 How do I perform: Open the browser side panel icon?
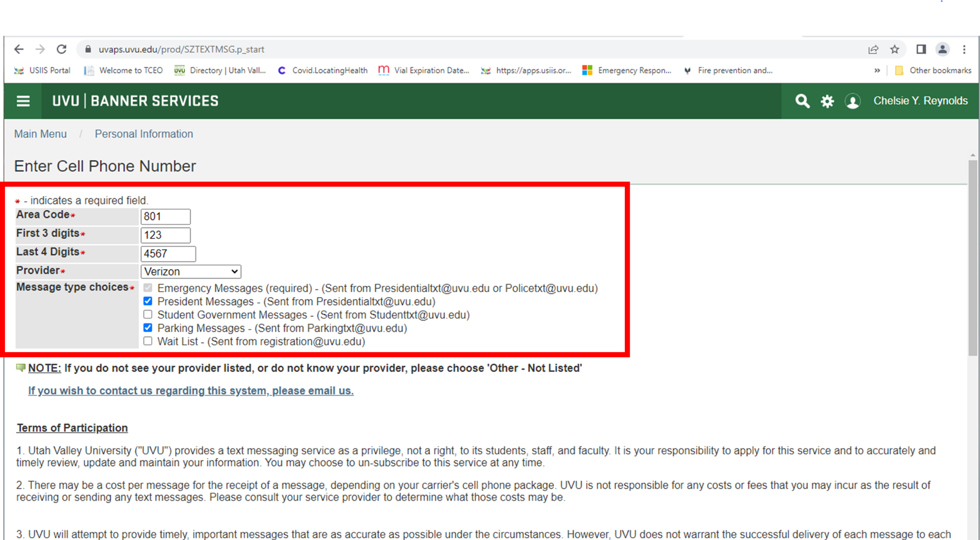coord(921,49)
